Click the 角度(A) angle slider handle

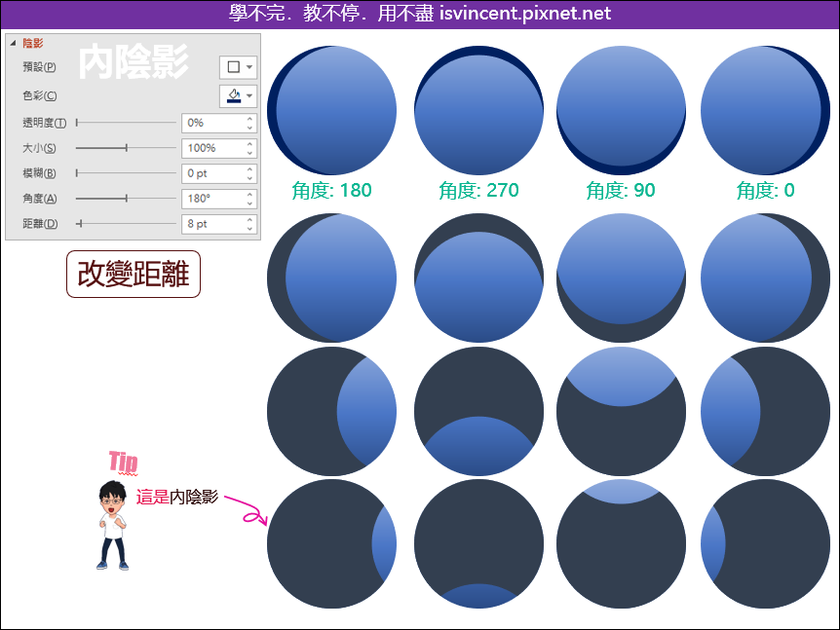click(x=127, y=198)
